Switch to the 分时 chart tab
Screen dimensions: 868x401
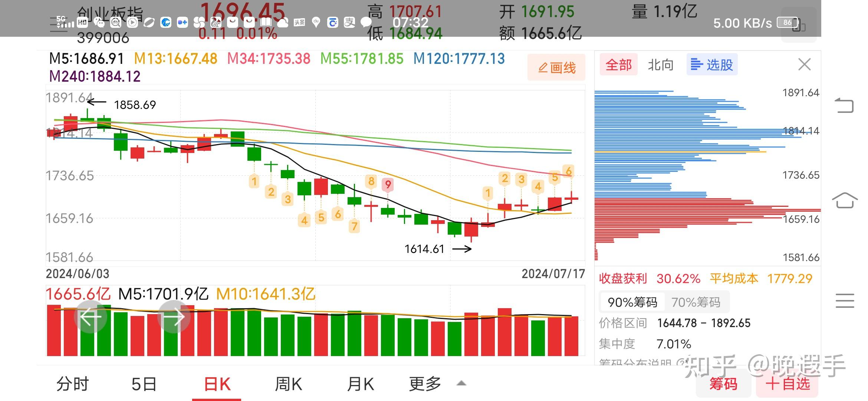point(73,384)
